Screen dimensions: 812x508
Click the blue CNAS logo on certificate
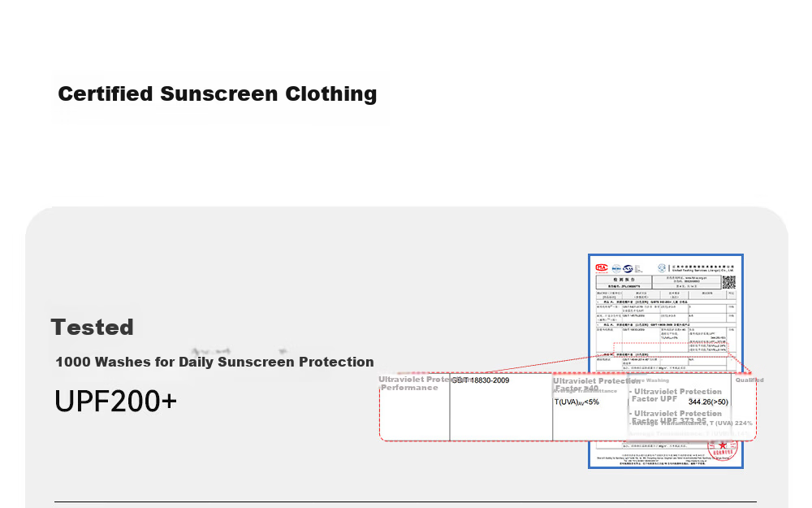click(628, 268)
